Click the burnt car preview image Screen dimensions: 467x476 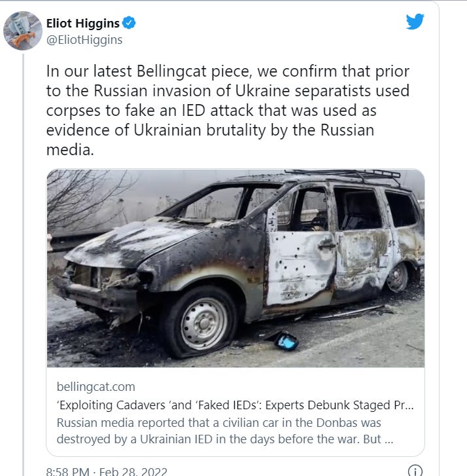pos(235,268)
